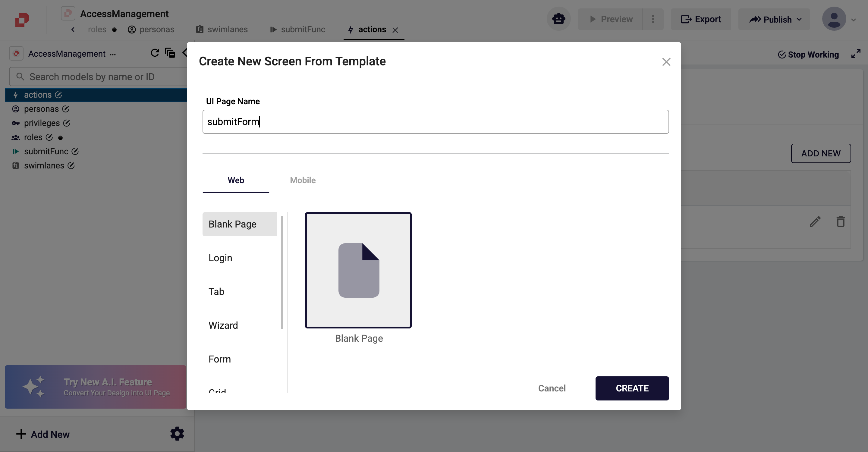The image size is (868, 452).
Task: Click the template category list scrollbar
Action: point(282,272)
